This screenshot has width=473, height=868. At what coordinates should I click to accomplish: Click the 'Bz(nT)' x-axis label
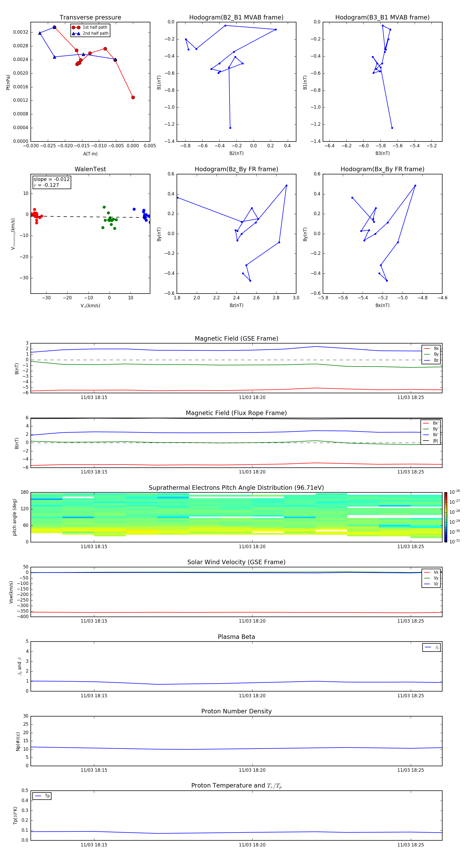pos(236,305)
